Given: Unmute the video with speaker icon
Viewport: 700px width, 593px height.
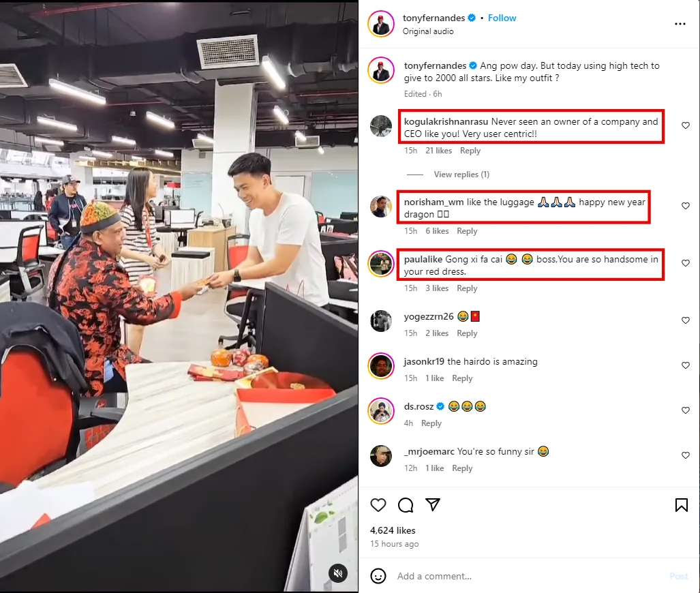Looking at the screenshot, I should coord(338,573).
